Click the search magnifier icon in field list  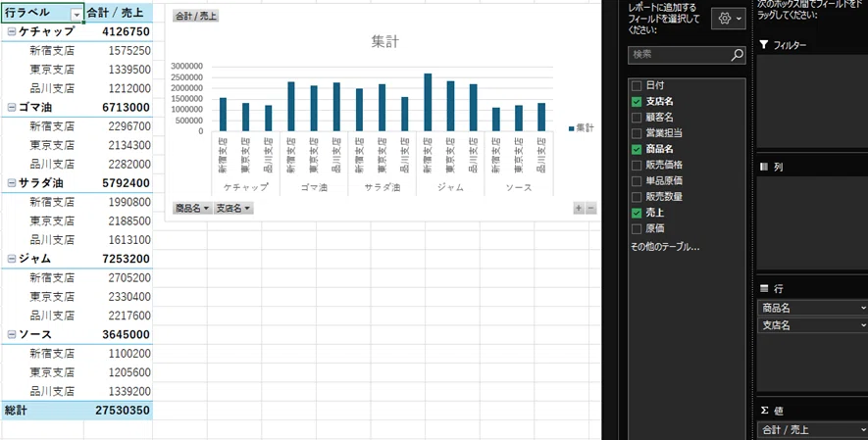tap(737, 55)
